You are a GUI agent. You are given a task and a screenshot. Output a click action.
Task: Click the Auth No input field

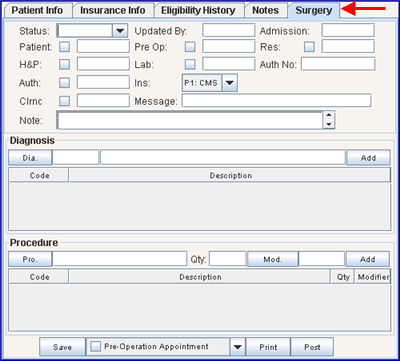click(x=338, y=64)
